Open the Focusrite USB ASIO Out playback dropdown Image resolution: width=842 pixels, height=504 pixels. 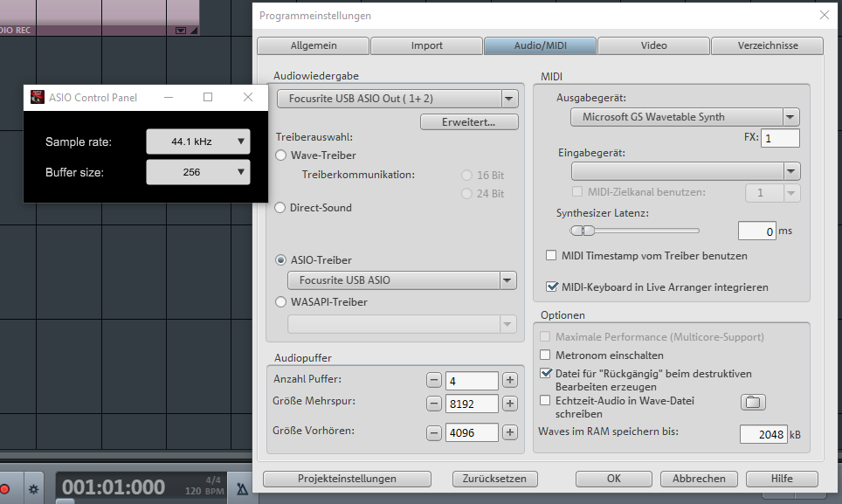[397, 99]
